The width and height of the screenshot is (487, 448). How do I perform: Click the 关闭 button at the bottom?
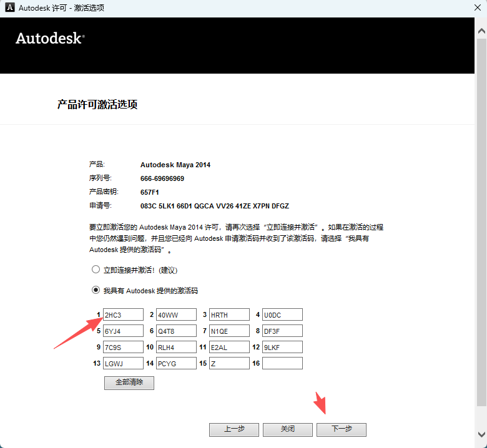(x=288, y=429)
